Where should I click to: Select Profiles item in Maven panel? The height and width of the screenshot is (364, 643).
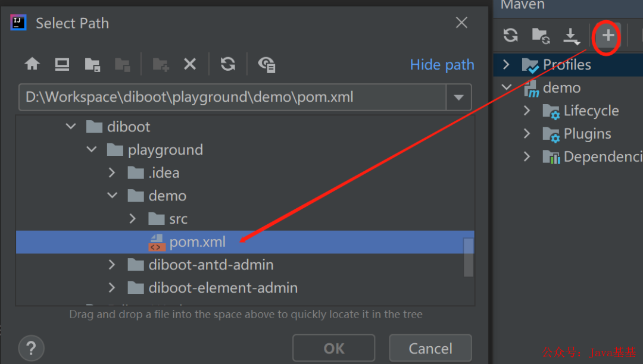(567, 65)
